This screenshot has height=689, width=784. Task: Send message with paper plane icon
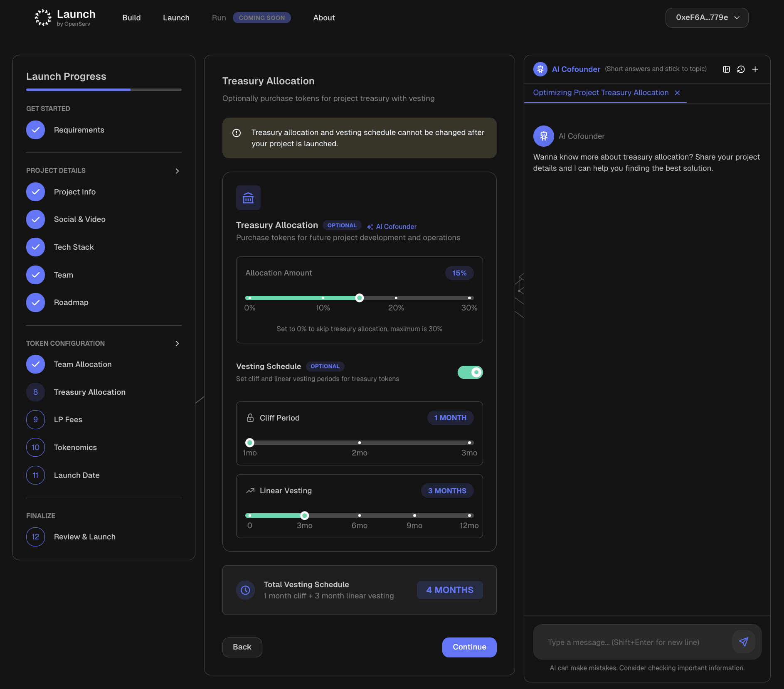(744, 642)
